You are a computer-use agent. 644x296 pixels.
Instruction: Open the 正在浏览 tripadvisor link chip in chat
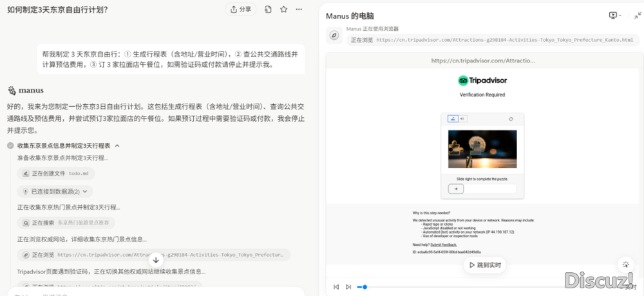(x=154, y=255)
